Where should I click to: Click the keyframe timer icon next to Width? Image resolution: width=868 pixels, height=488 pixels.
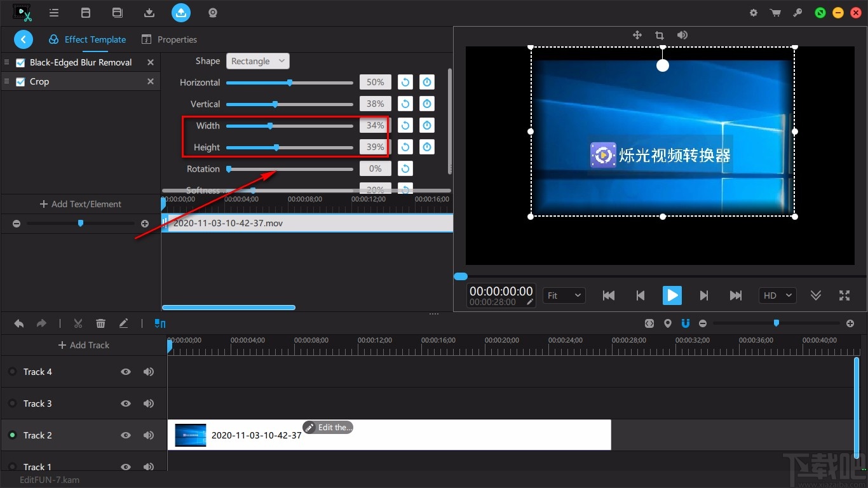point(427,126)
